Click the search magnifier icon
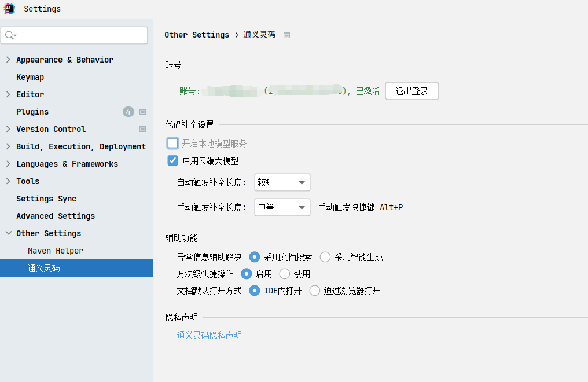This screenshot has height=382, width=588. pos(10,35)
